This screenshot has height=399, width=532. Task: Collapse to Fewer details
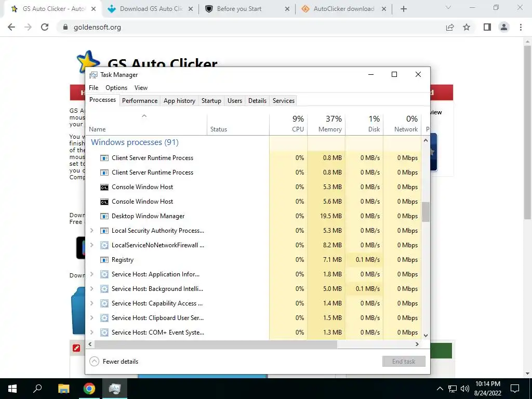[x=114, y=362]
